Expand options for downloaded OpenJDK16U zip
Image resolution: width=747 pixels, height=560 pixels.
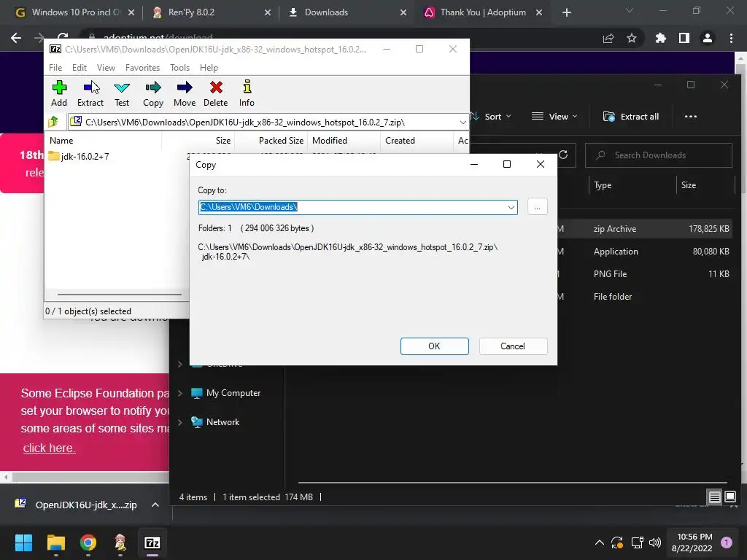point(155,505)
